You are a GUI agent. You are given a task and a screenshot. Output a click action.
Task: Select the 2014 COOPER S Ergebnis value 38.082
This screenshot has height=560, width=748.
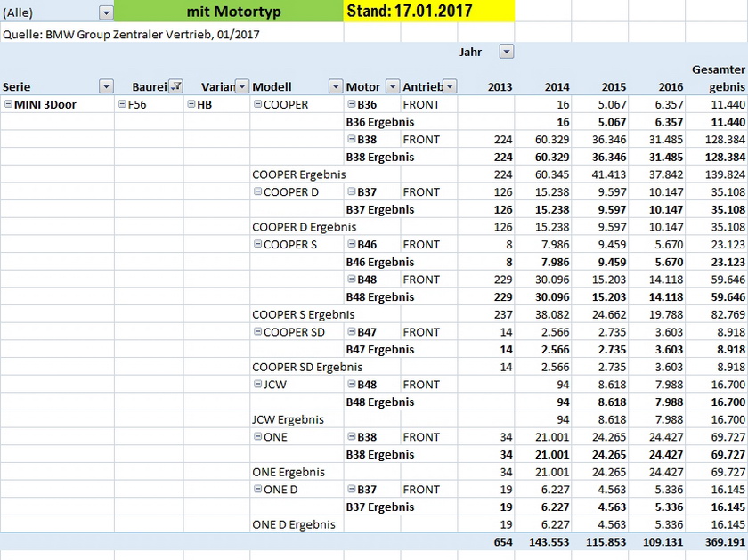click(x=552, y=315)
